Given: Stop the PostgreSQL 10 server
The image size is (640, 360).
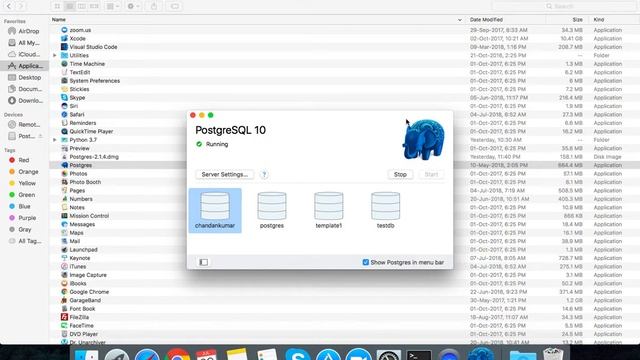Looking at the screenshot, I should (x=400, y=174).
